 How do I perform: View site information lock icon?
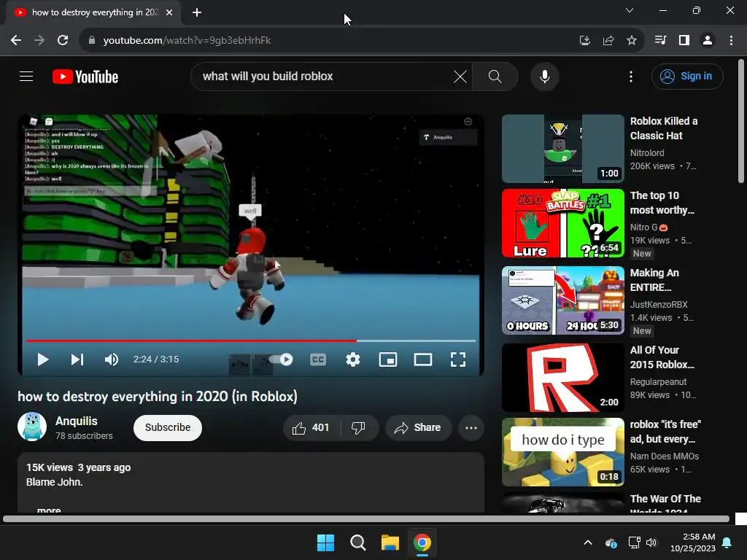[91, 41]
